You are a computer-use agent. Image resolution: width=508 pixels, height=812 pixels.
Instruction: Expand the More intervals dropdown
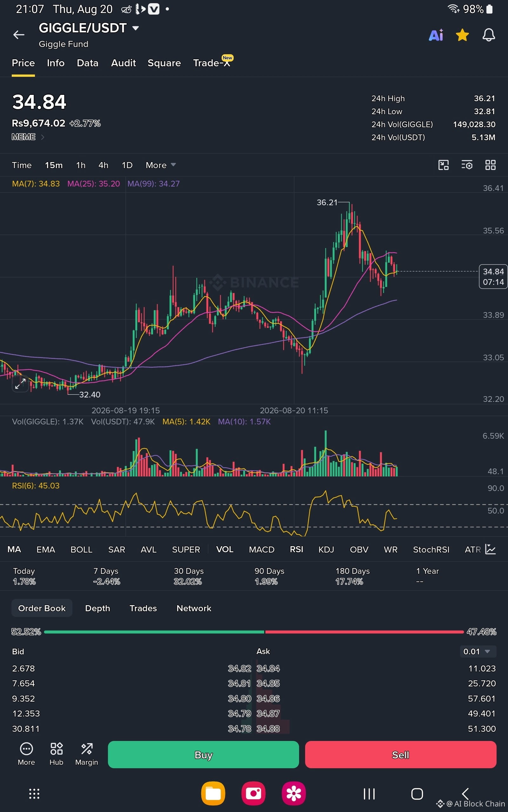(x=161, y=165)
